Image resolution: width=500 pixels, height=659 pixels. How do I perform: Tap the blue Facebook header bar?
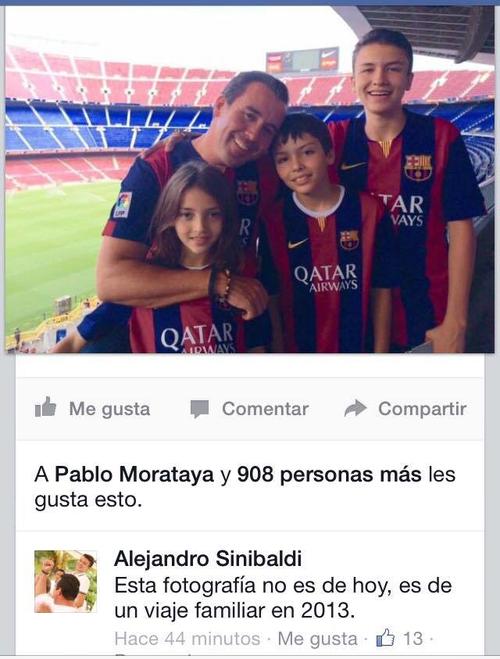pos(250,2)
